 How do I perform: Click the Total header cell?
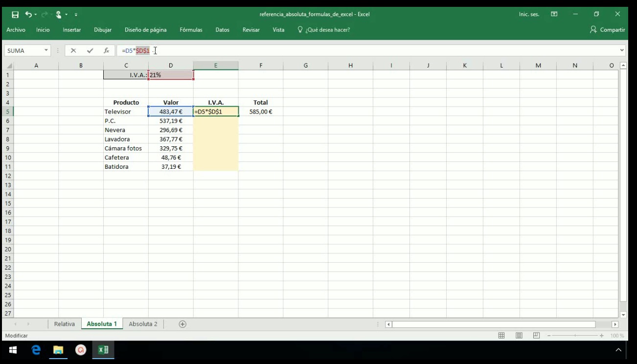(x=261, y=103)
